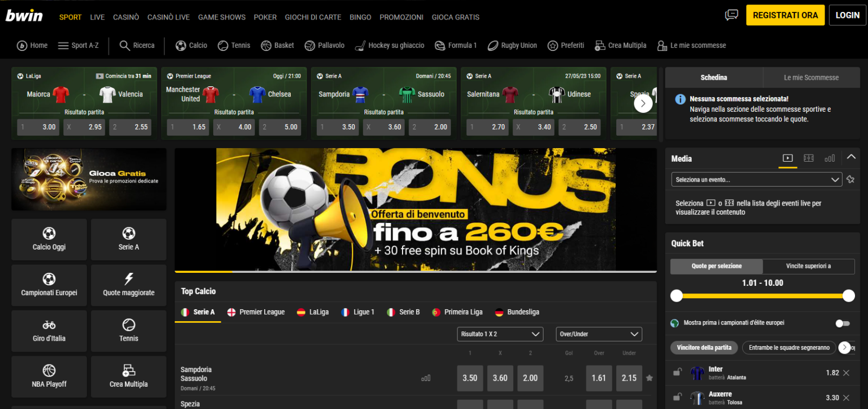Open the Risultato 1 X 2 dropdown
The image size is (868, 409).
coord(500,334)
